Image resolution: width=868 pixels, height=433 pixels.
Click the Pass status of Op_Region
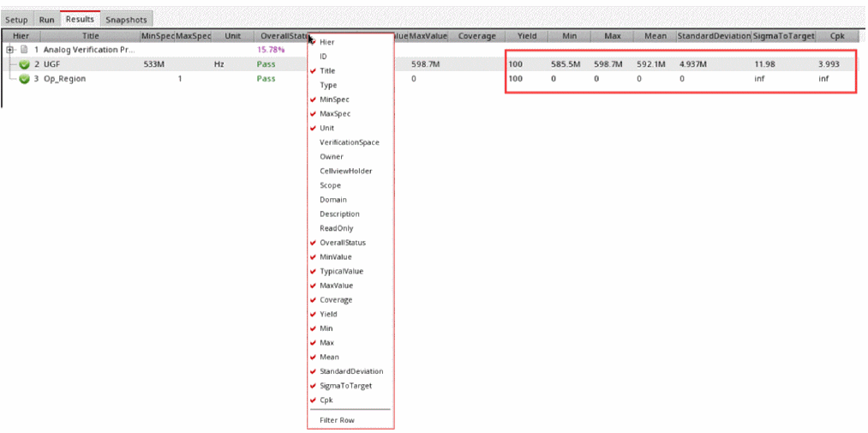(x=266, y=79)
